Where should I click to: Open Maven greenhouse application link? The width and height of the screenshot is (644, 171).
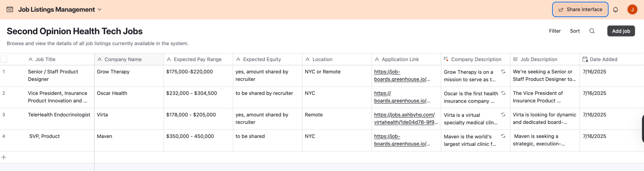pyautogui.click(x=402, y=140)
